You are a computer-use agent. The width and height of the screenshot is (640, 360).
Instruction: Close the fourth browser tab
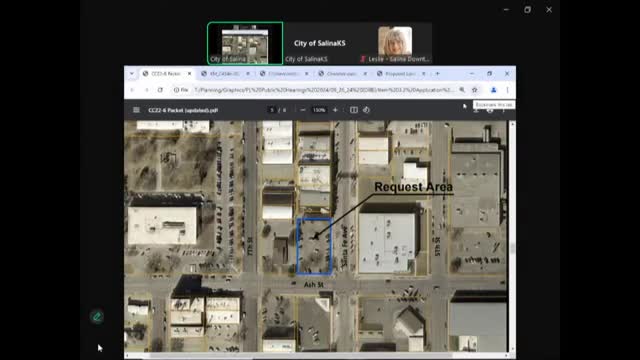tap(365, 74)
